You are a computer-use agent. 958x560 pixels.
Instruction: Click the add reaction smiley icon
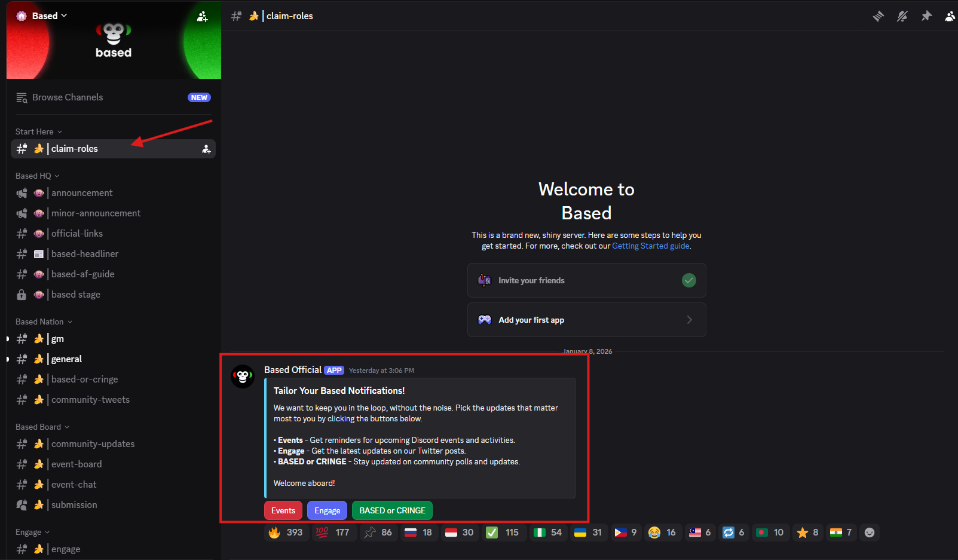870,533
